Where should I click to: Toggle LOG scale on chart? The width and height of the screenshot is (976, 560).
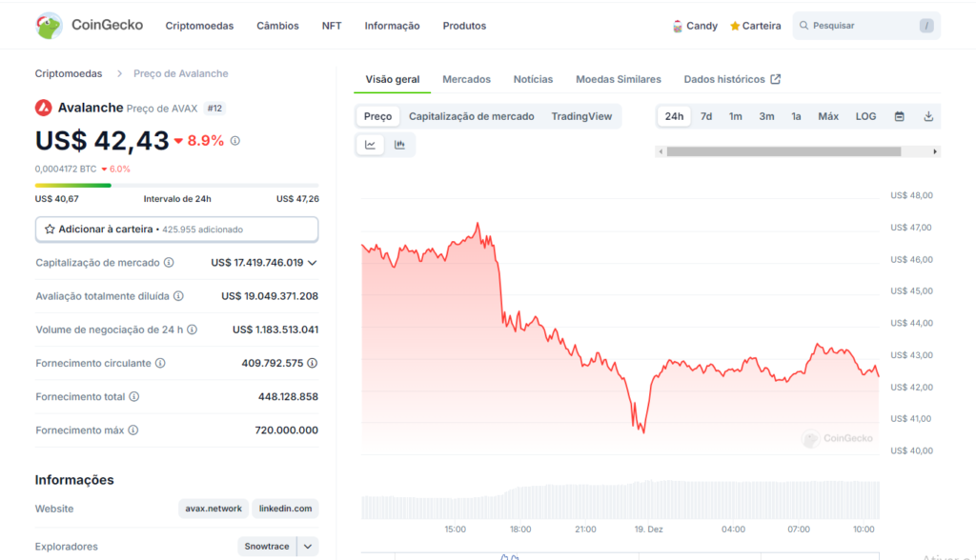tap(865, 116)
